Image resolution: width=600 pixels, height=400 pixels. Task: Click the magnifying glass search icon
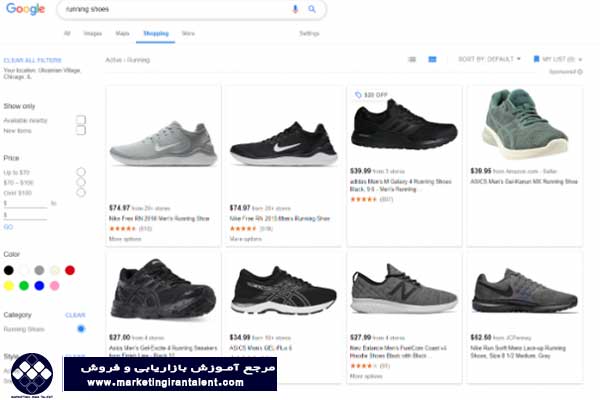point(312,9)
